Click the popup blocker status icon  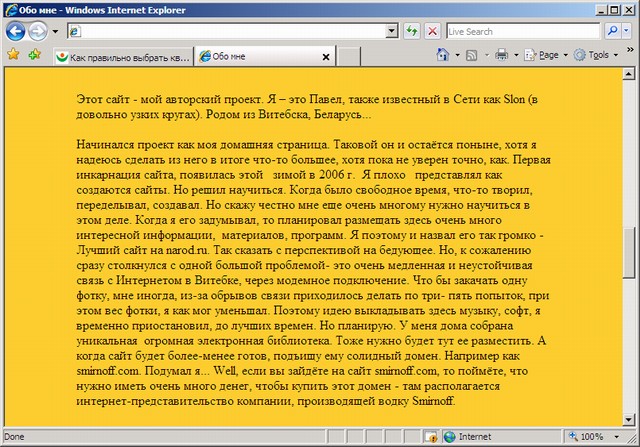coord(431,437)
